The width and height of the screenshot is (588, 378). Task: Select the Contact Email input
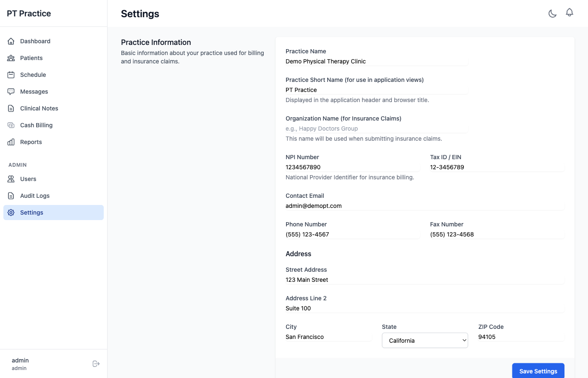[x=425, y=206]
